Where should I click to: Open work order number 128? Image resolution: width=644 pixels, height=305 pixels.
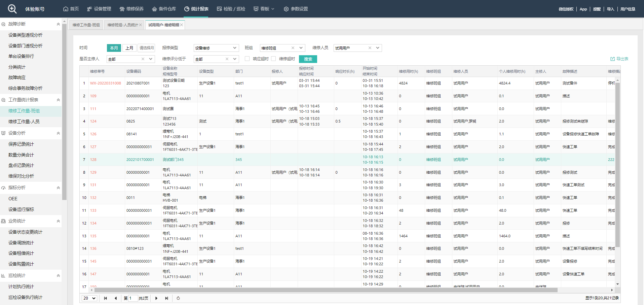93,160
